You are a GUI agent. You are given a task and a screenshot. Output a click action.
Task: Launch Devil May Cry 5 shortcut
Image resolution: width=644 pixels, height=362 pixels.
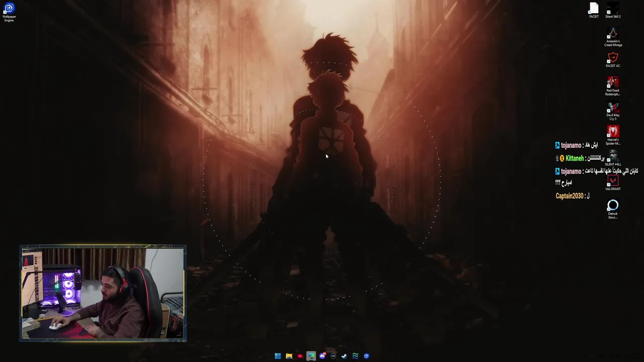click(613, 111)
